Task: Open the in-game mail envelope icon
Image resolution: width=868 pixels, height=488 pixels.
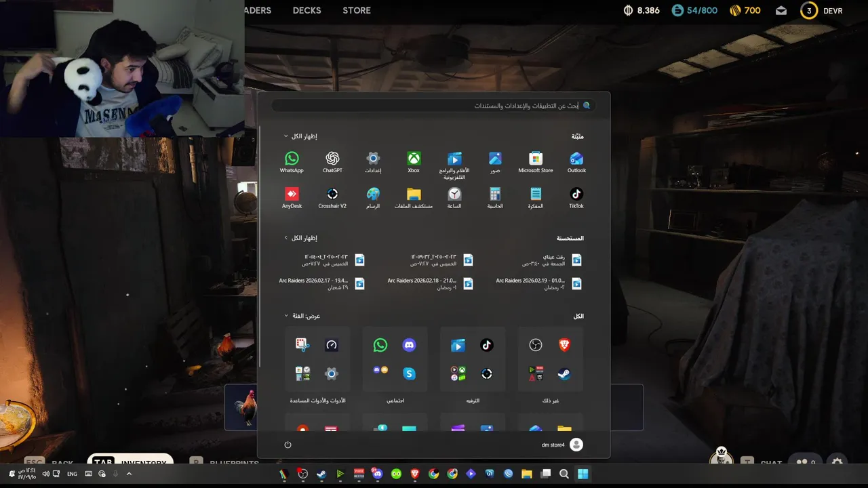Action: click(781, 11)
